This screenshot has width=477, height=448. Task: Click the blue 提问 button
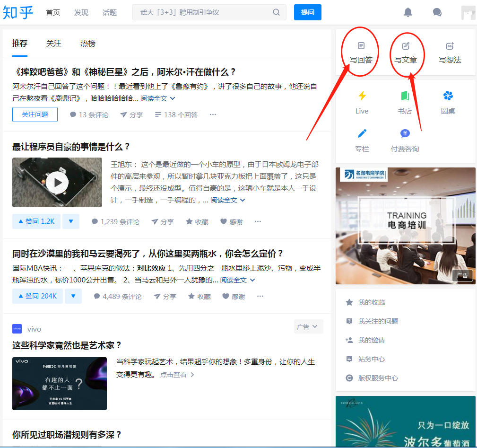pos(307,12)
